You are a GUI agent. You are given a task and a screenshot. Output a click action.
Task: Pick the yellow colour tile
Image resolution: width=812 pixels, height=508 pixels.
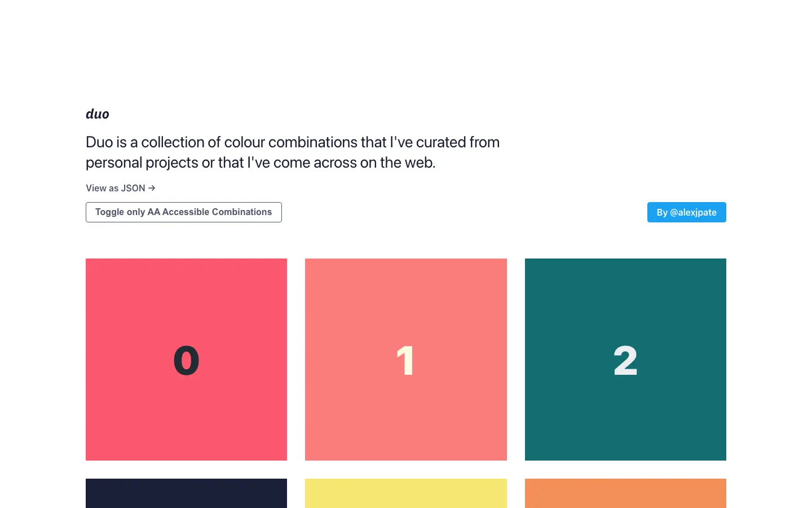pyautogui.click(x=405, y=493)
